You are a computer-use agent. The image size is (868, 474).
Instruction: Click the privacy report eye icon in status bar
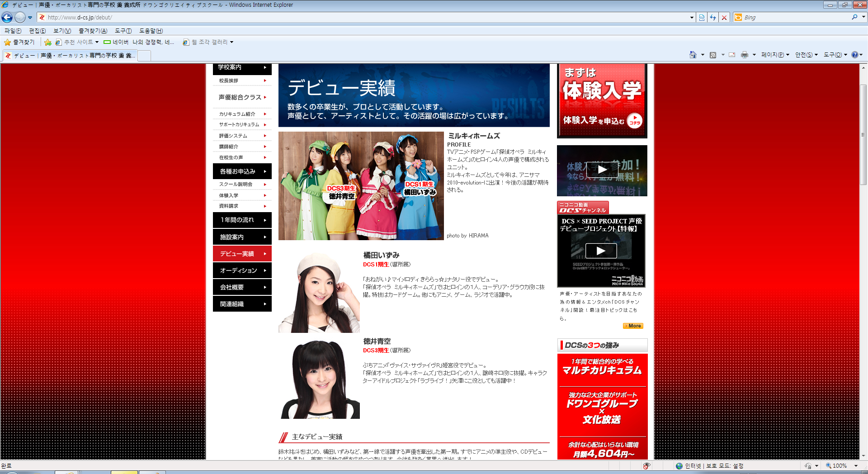point(646,466)
